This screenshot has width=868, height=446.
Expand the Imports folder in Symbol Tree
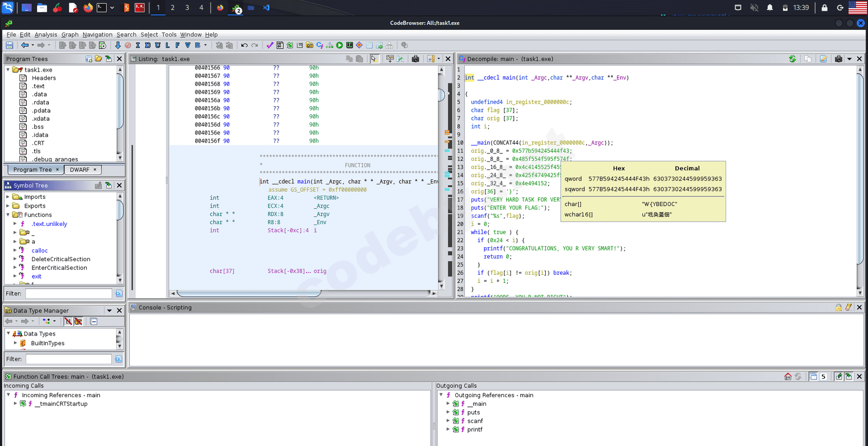tap(8, 197)
